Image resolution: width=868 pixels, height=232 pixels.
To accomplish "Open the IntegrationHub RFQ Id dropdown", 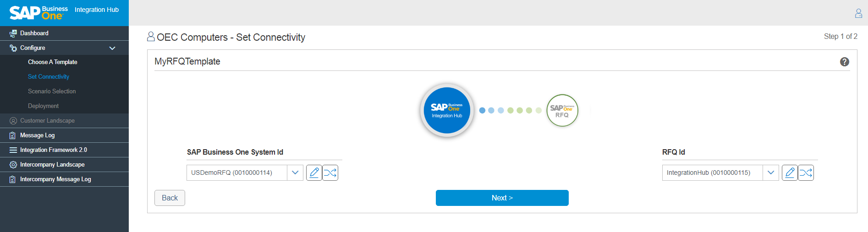I will point(771,173).
